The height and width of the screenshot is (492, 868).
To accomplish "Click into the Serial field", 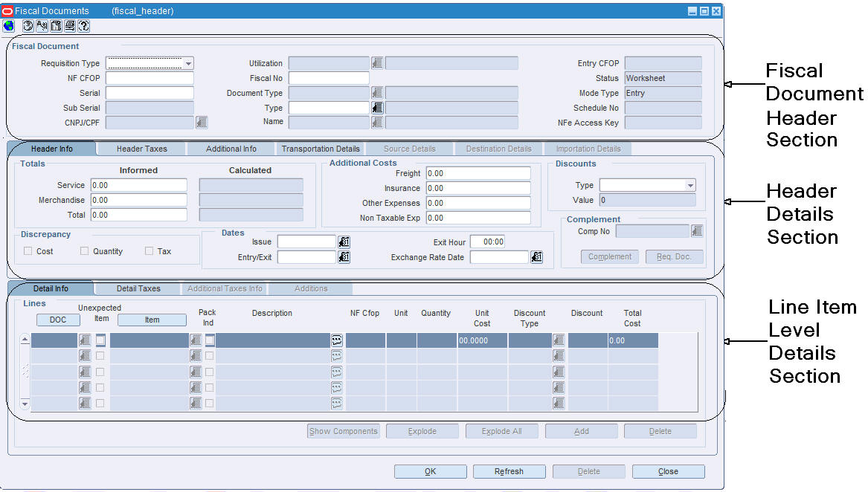I will tap(150, 93).
